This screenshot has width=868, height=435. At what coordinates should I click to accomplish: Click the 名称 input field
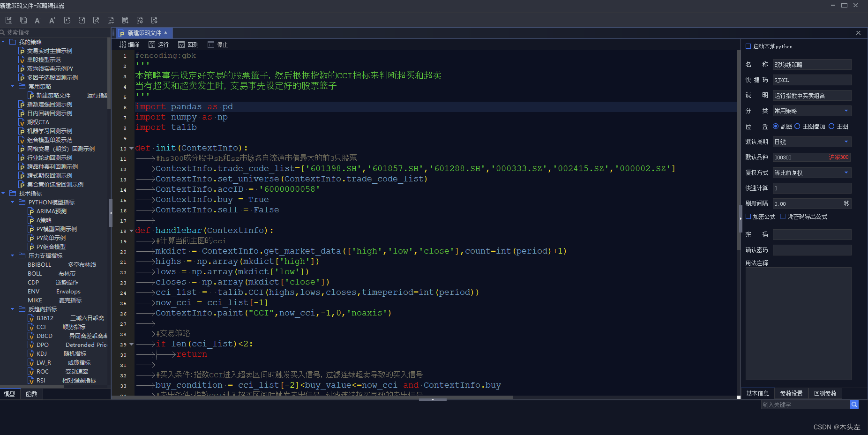pyautogui.click(x=812, y=65)
